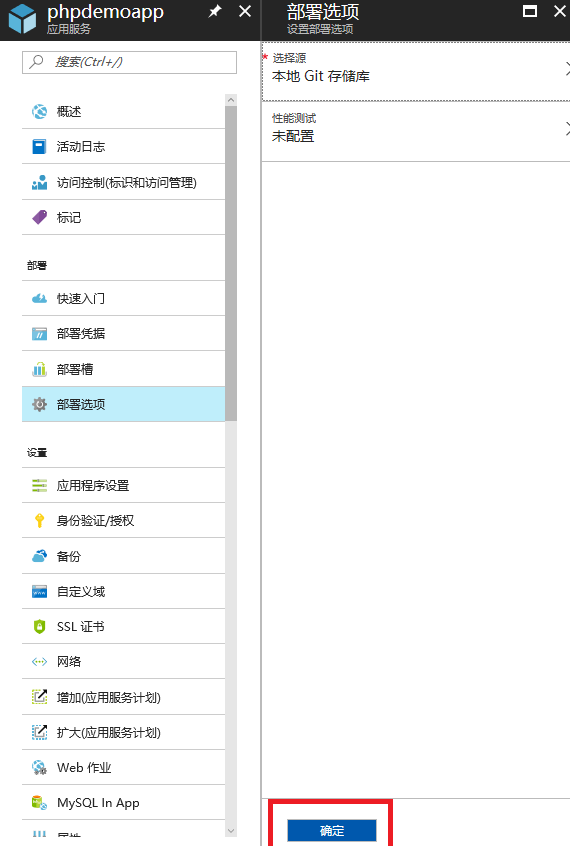This screenshot has height=846, width=570.
Task: Click the 部署槽 chart icon
Action: click(39, 369)
